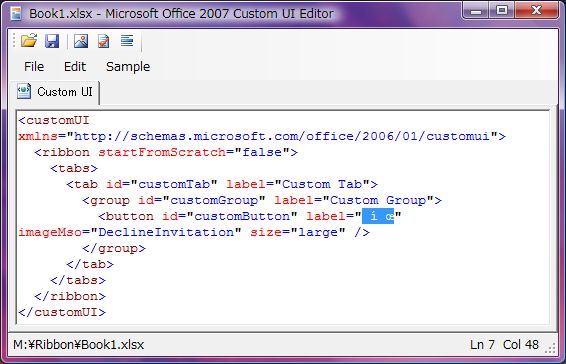The height and width of the screenshot is (364, 566).
Task: Click the closing </ribbon> tag
Action: 70,296
